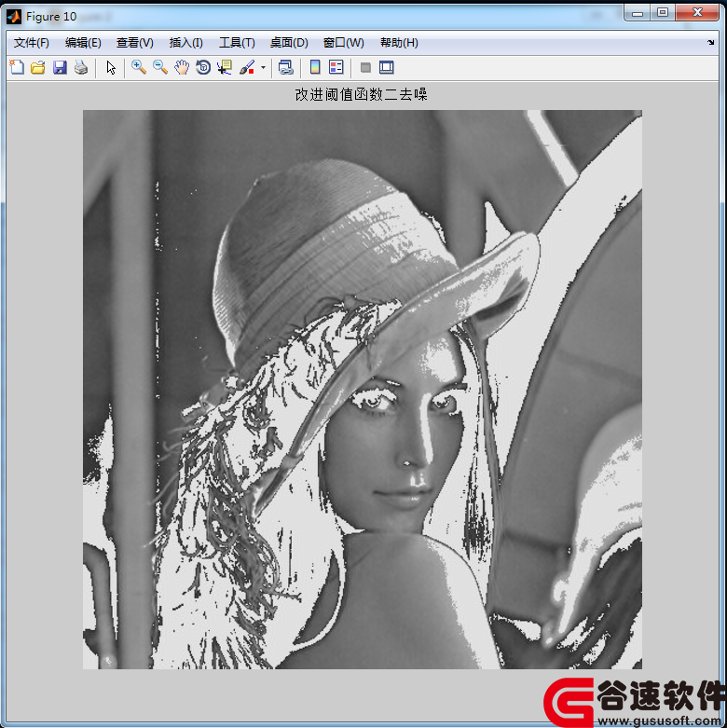Save the figure with floppy disk icon
Image resolution: width=727 pixels, height=728 pixels.
coord(60,67)
